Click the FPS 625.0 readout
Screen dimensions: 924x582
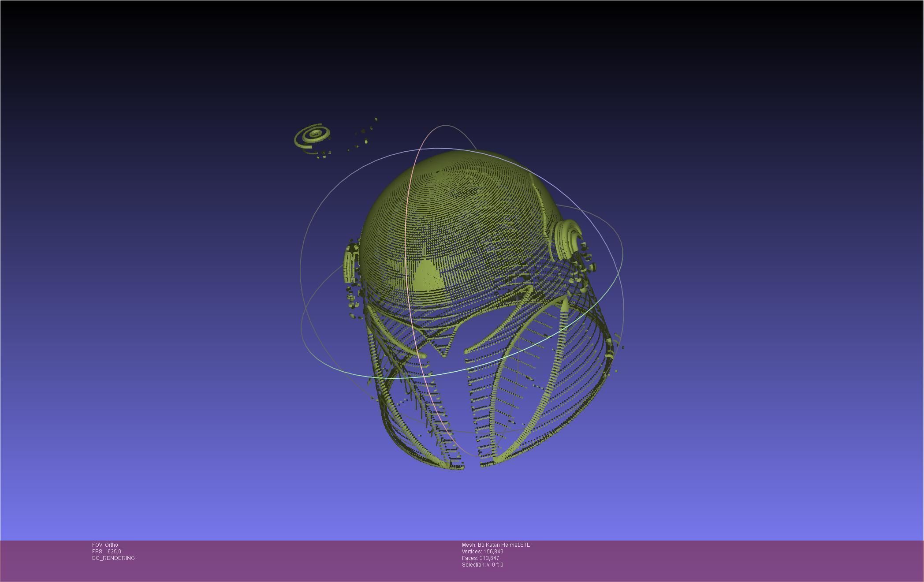click(x=106, y=552)
